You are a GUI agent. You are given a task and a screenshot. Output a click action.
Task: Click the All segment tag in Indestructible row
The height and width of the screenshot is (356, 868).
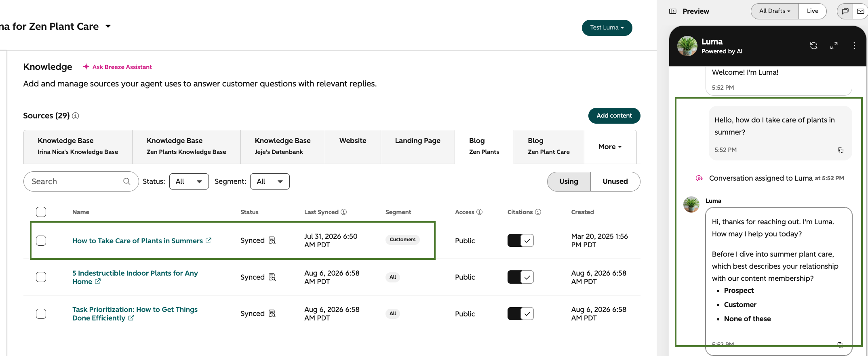point(393,277)
